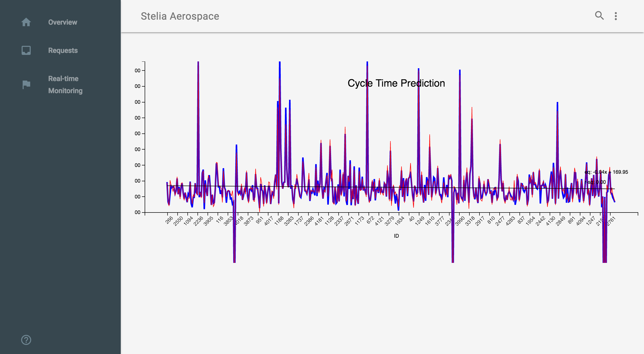
Task: Click x-axis tick label 4121
Action: click(379, 221)
